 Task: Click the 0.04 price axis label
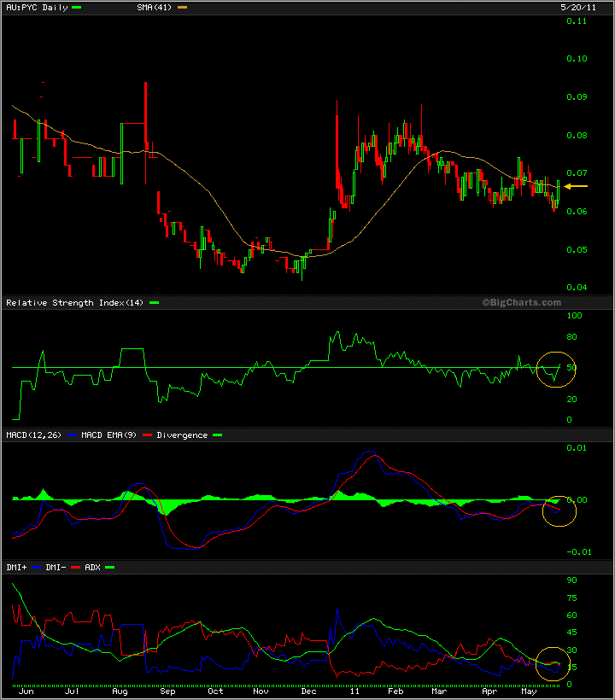coord(577,287)
